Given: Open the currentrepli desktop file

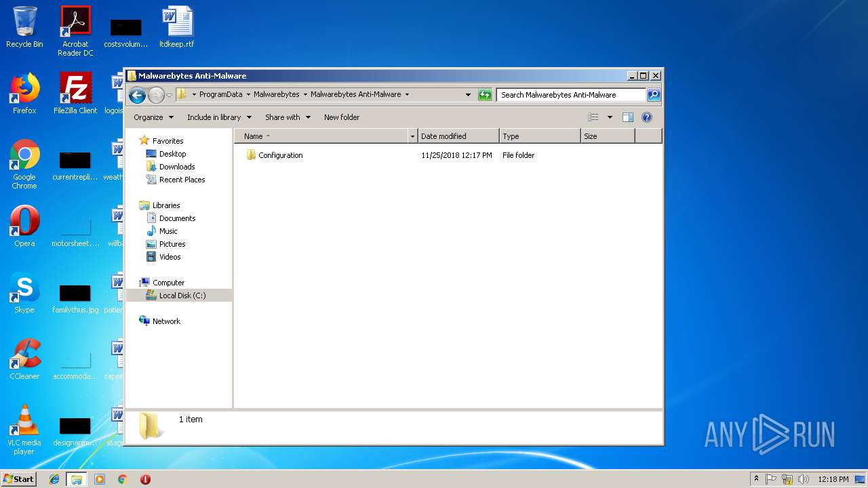Looking at the screenshot, I should click(75, 166).
